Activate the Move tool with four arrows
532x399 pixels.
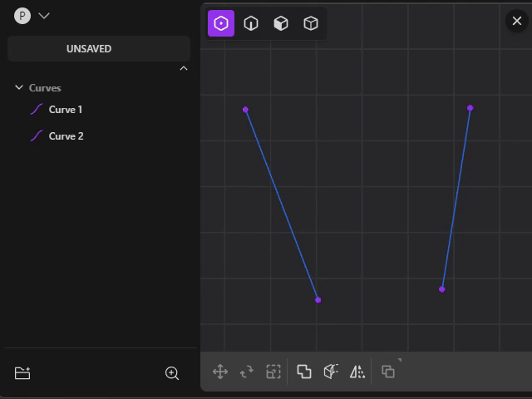click(x=220, y=372)
